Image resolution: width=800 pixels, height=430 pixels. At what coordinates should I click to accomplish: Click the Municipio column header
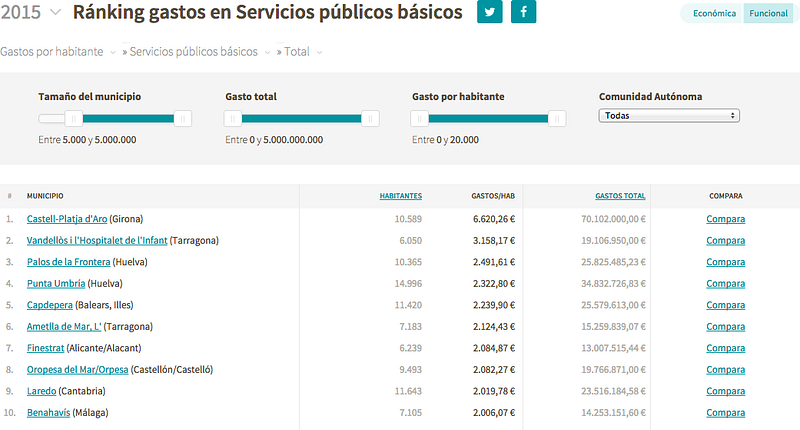(x=45, y=196)
